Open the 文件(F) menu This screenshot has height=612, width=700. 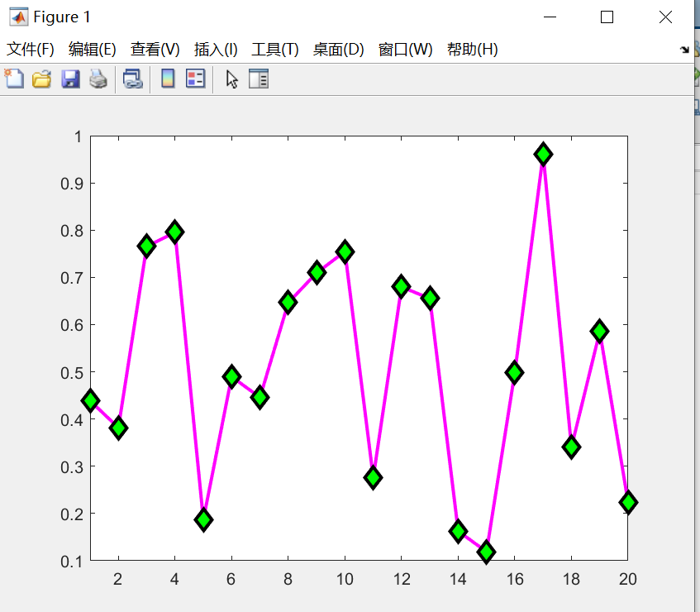(30, 50)
